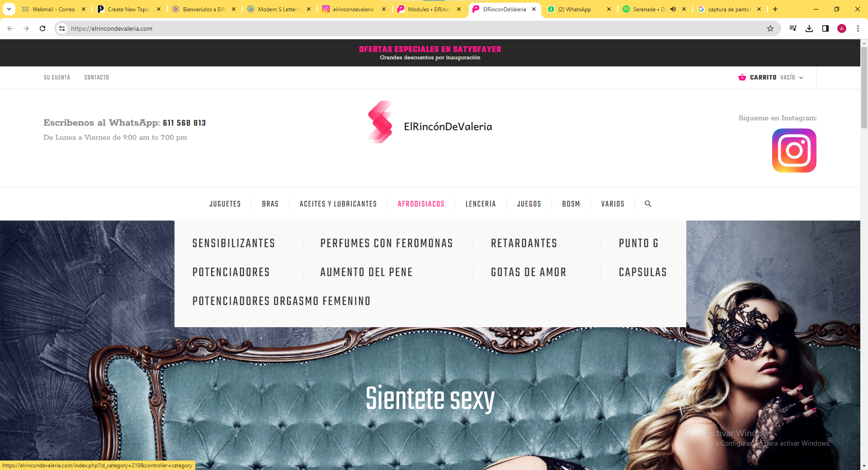Close the captura de pantalla tab
Screen dimensions: 868x470
(759, 9)
